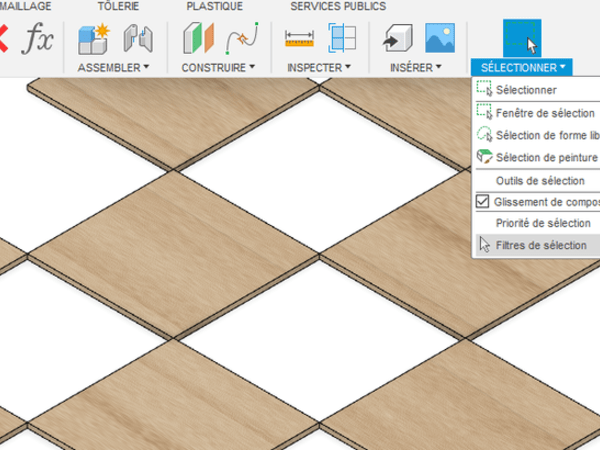Screen dimensions: 600x450
Task: Click the Insert image canvas icon
Action: (x=440, y=40)
